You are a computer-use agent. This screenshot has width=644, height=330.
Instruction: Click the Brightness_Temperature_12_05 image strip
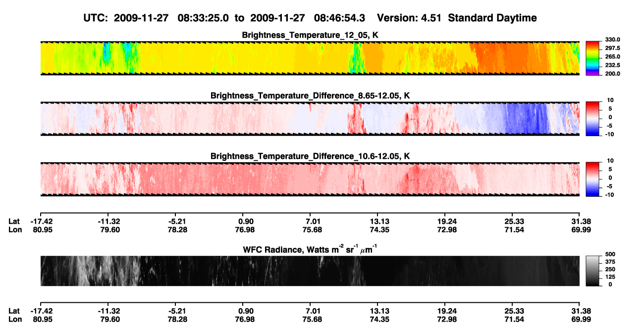click(310, 58)
